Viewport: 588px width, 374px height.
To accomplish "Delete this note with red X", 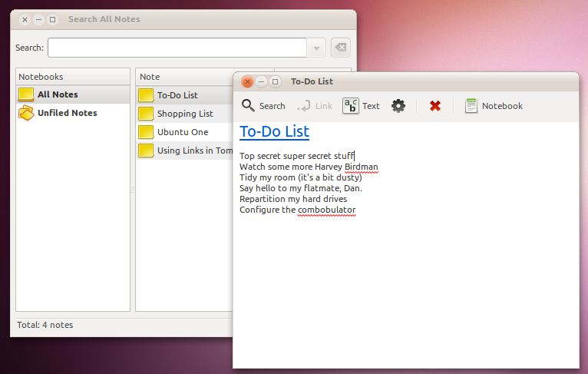I will coord(435,106).
